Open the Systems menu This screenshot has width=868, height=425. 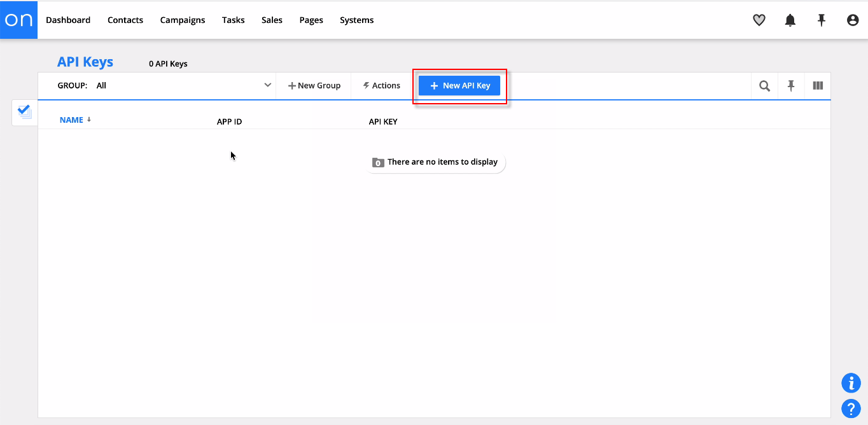click(357, 20)
